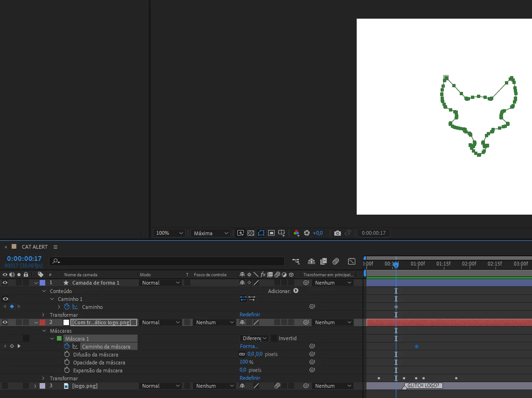Collapse the Máscaras group
532x398 pixels.
coord(44,331)
